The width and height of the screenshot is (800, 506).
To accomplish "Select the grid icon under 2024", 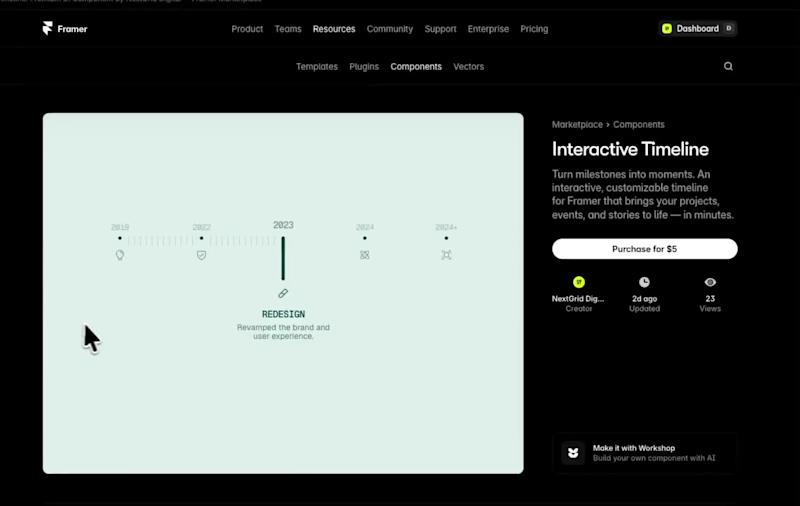I will pos(365,255).
